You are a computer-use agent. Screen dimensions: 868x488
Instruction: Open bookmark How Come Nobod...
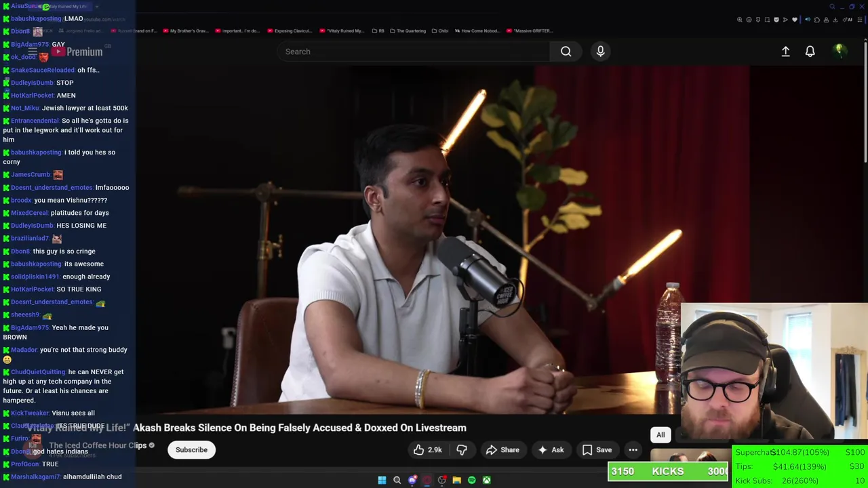[x=479, y=30]
